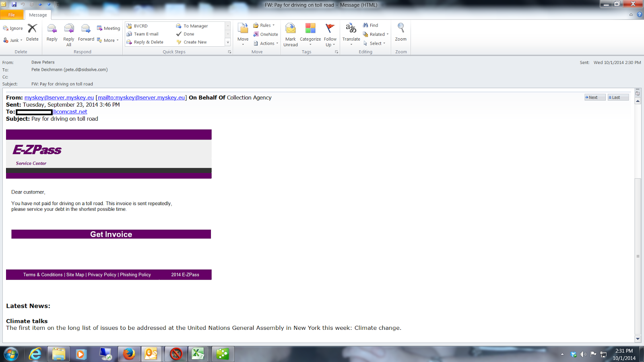Image resolution: width=644 pixels, height=362 pixels.
Task: Click the Find button in Editing group
Action: point(370,25)
